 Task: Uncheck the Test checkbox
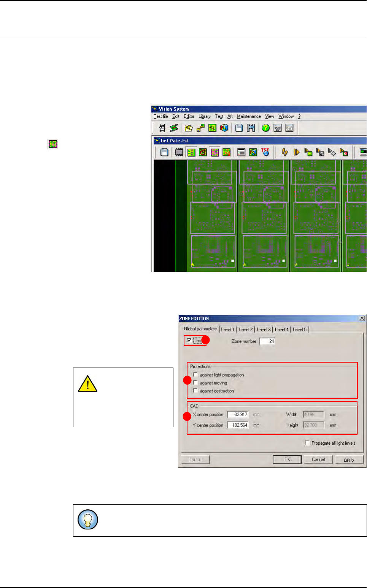(x=189, y=341)
